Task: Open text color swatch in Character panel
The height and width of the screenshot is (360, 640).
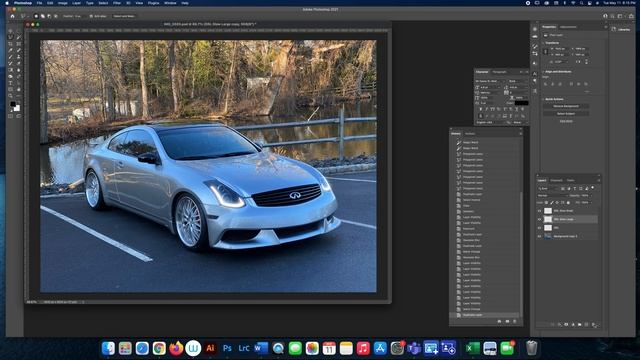Action: coord(521,103)
